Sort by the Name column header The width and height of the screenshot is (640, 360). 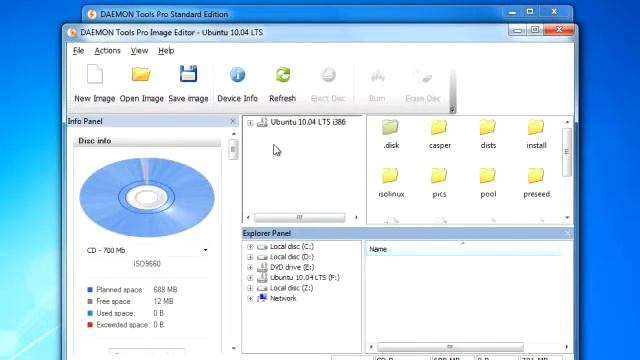463,249
